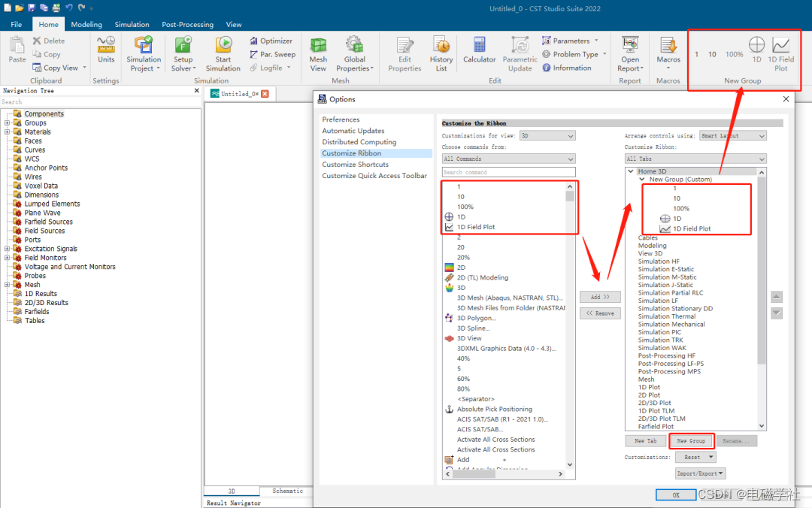Image resolution: width=812 pixels, height=508 pixels.
Task: Open the All Tabs dropdown
Action: coord(695,159)
